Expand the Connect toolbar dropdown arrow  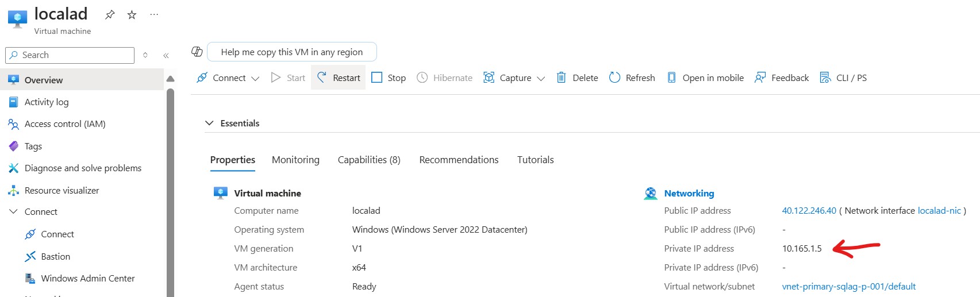[x=255, y=78]
